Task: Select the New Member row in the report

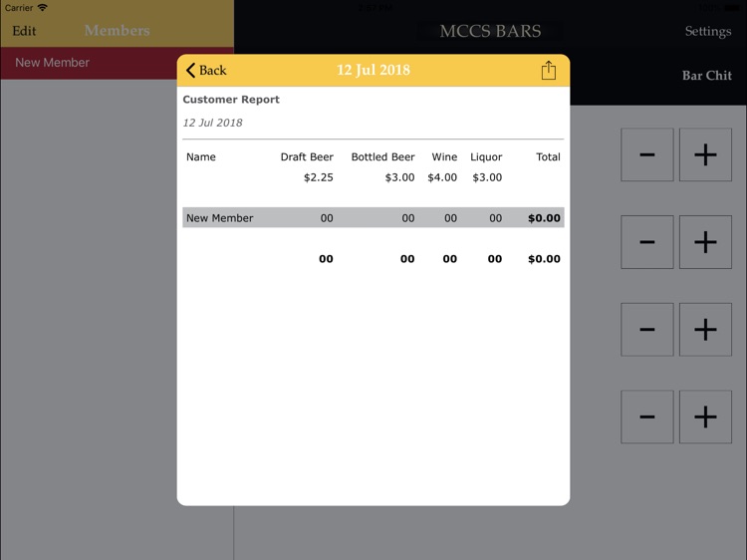Action: coord(373,217)
